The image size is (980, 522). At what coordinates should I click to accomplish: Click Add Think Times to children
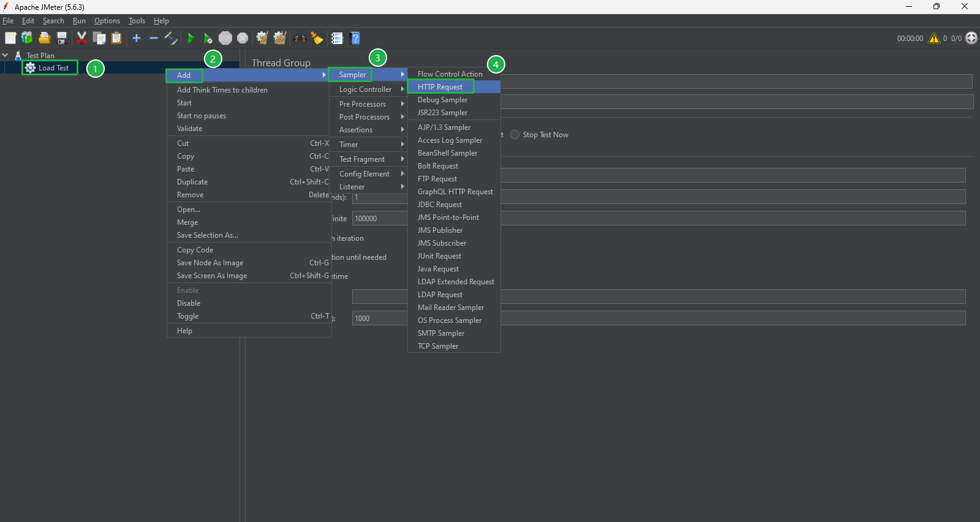pyautogui.click(x=249, y=90)
